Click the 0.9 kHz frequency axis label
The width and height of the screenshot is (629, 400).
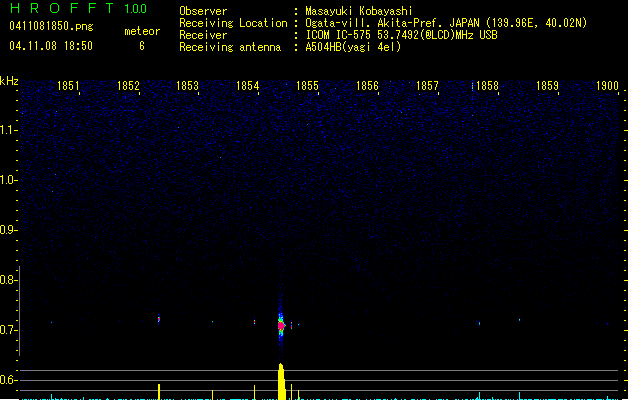pyautogui.click(x=8, y=230)
